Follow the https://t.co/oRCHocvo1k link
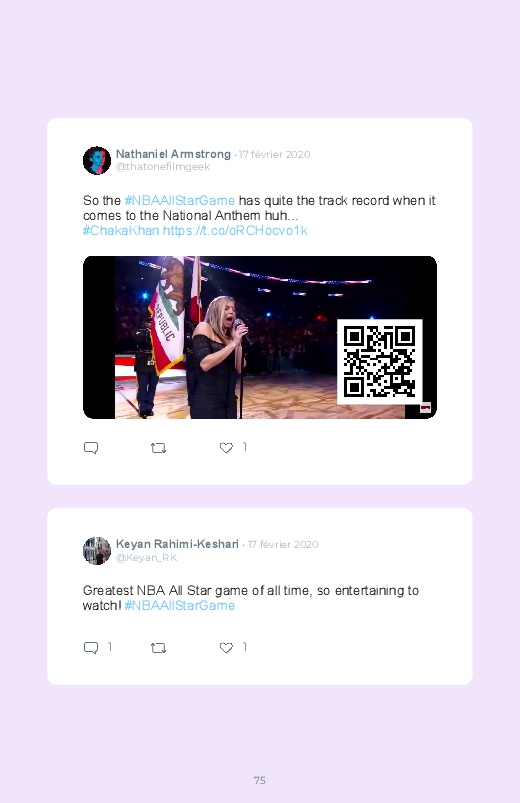520x803 pixels. 235,230
